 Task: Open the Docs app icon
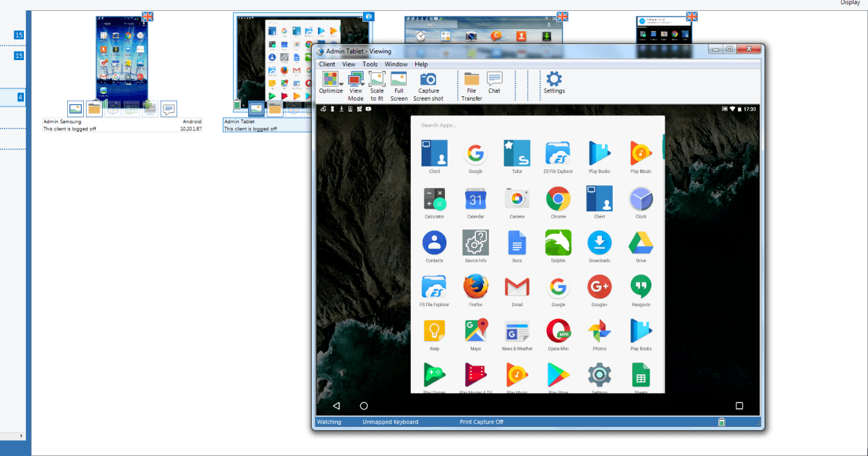pos(517,242)
